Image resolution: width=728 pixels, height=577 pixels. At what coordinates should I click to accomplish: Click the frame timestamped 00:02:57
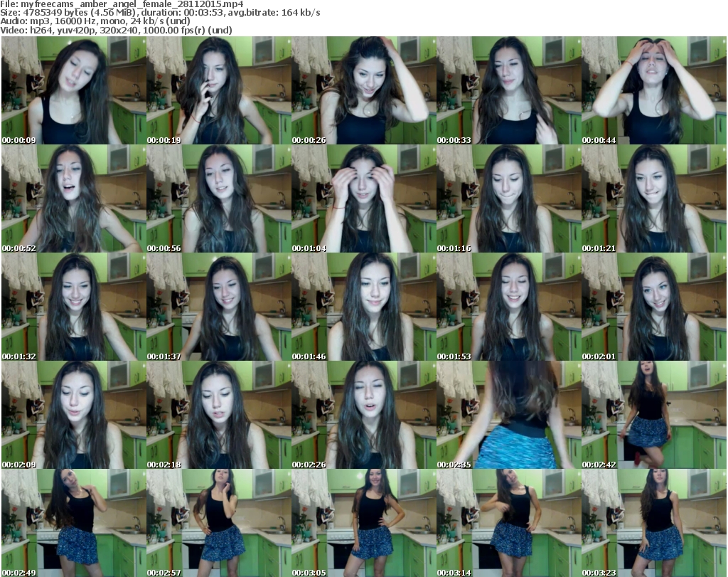pos(219,523)
